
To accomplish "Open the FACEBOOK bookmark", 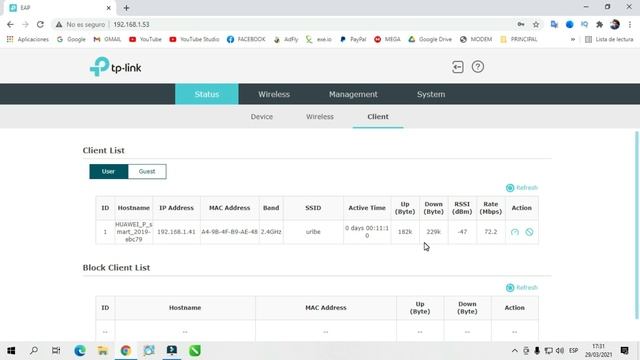I will point(246,40).
